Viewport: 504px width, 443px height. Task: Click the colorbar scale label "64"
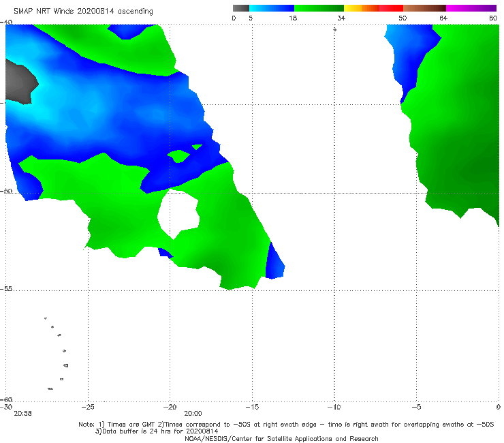(x=443, y=18)
